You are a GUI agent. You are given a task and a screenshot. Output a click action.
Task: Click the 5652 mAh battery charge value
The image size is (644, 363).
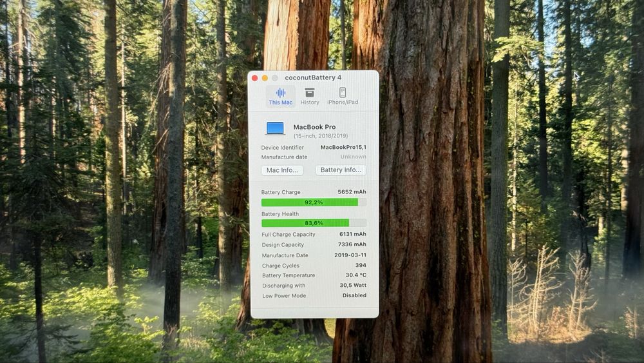click(x=352, y=192)
